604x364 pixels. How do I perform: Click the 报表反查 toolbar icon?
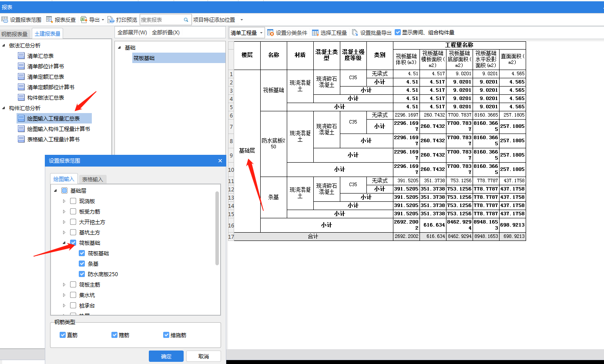49,20
